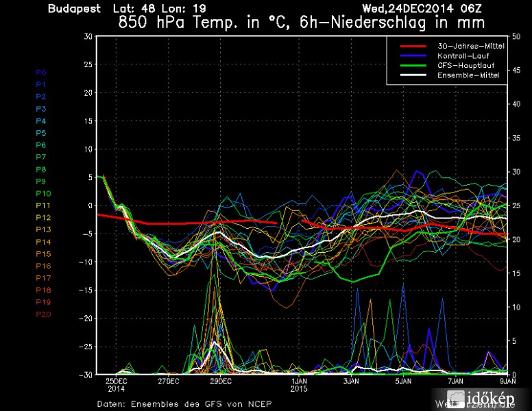Screen dimensions: 532x411
Task: Click the 30-Jahres-Mittel legend text
Action: coord(471,46)
